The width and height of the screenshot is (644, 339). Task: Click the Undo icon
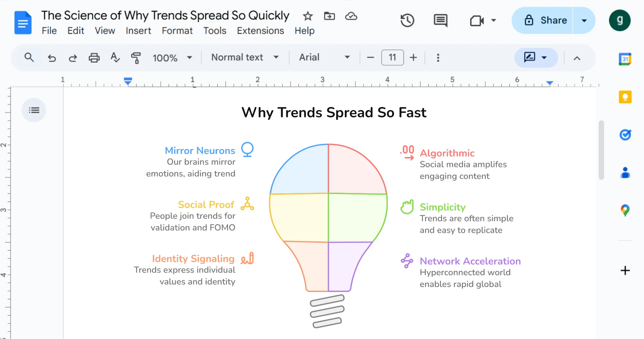[52, 58]
